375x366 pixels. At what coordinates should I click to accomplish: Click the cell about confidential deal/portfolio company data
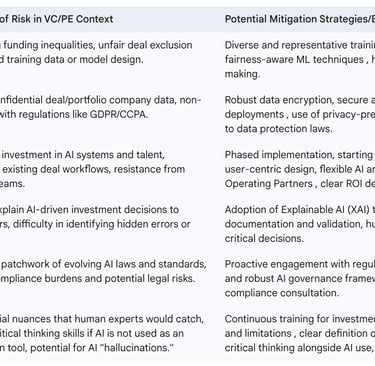[x=100, y=107]
